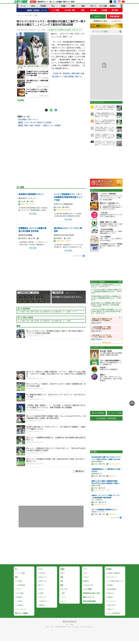Click the # 侍ジャパン tag
Viewport: 139px width, 644px height.
tap(77, 30)
